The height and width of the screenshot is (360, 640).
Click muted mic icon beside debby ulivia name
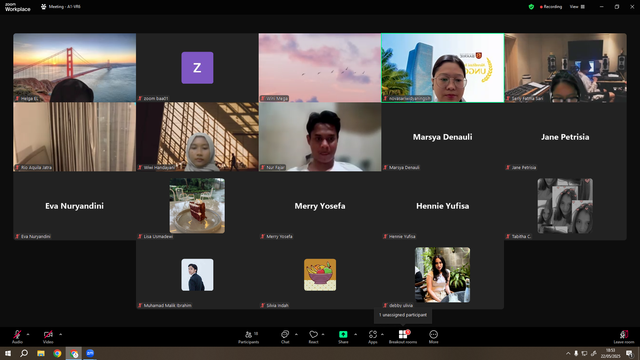click(x=385, y=305)
